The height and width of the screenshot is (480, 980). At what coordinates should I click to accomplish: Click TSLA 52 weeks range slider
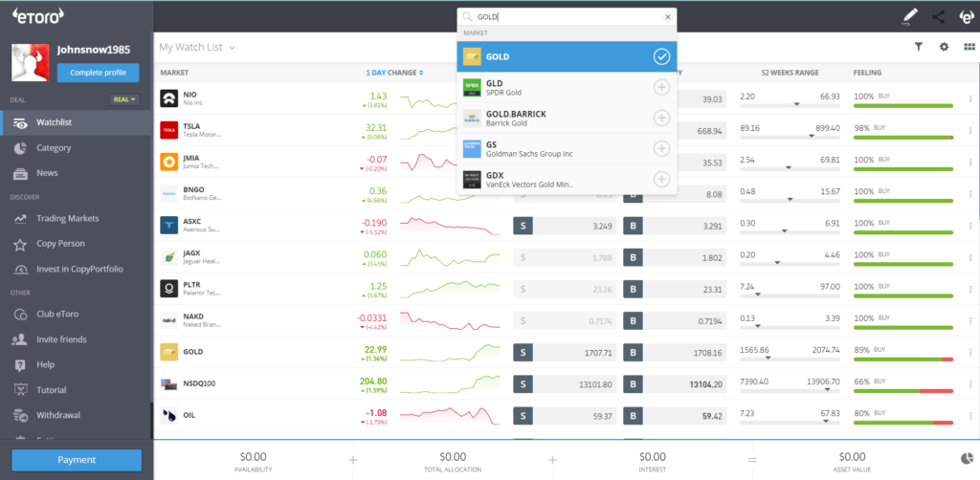[x=790, y=136]
